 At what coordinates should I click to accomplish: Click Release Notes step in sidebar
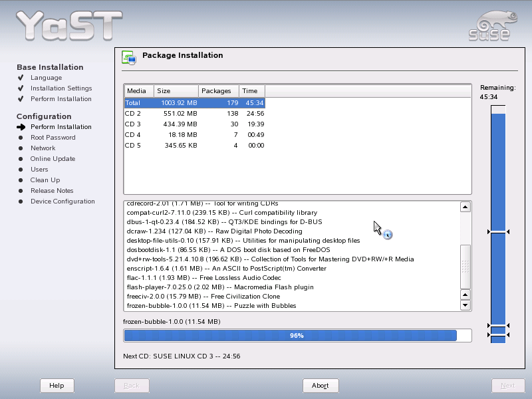click(52, 191)
